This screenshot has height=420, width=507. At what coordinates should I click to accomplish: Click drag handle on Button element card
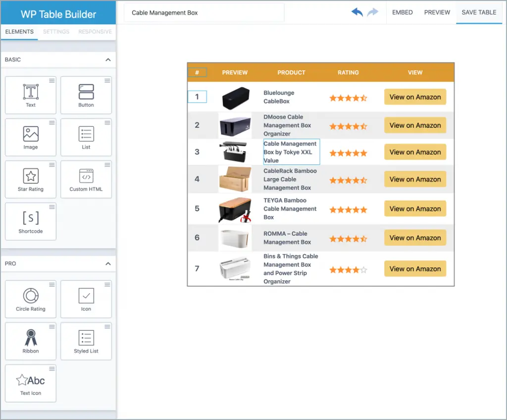tap(107, 81)
